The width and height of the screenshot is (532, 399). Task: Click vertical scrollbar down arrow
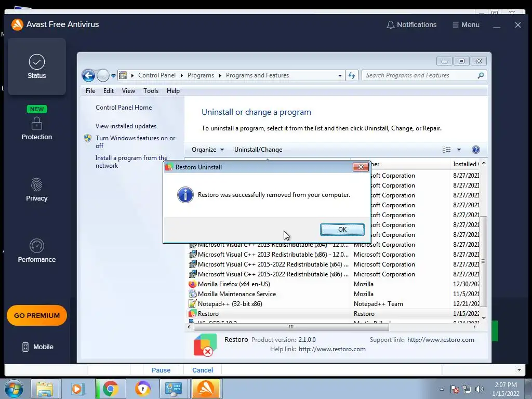(x=484, y=318)
